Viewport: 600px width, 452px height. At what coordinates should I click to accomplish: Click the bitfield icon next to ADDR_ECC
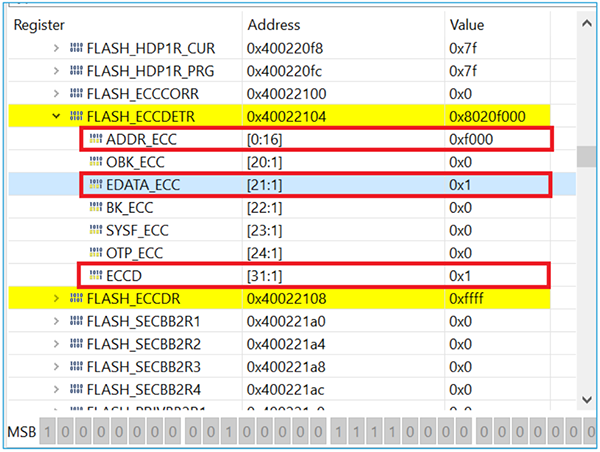pyautogui.click(x=96, y=139)
